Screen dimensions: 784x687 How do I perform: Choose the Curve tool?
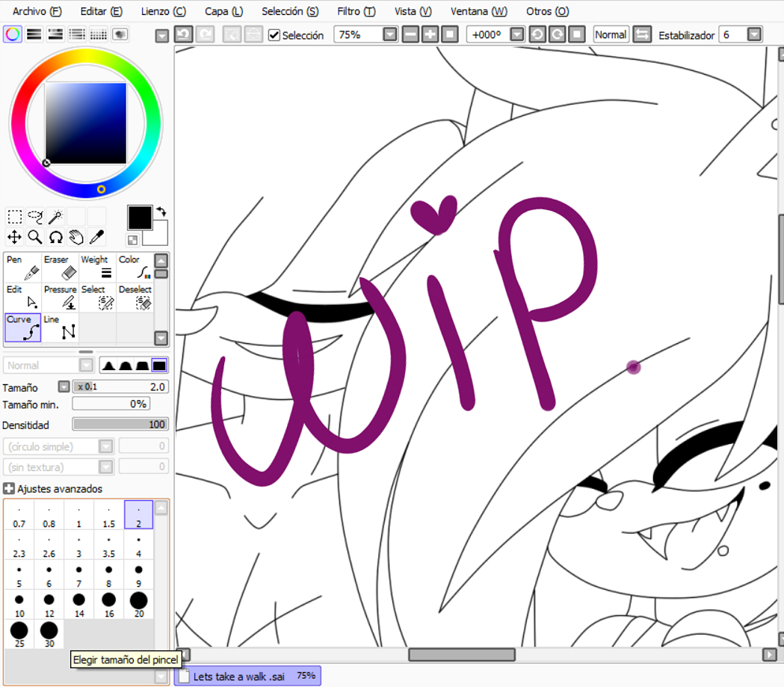pos(22,327)
